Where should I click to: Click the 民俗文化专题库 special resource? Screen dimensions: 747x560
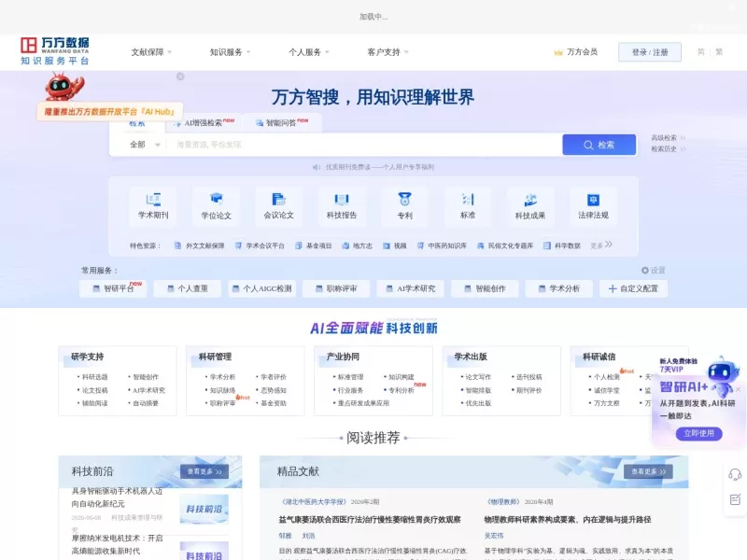coord(505,245)
